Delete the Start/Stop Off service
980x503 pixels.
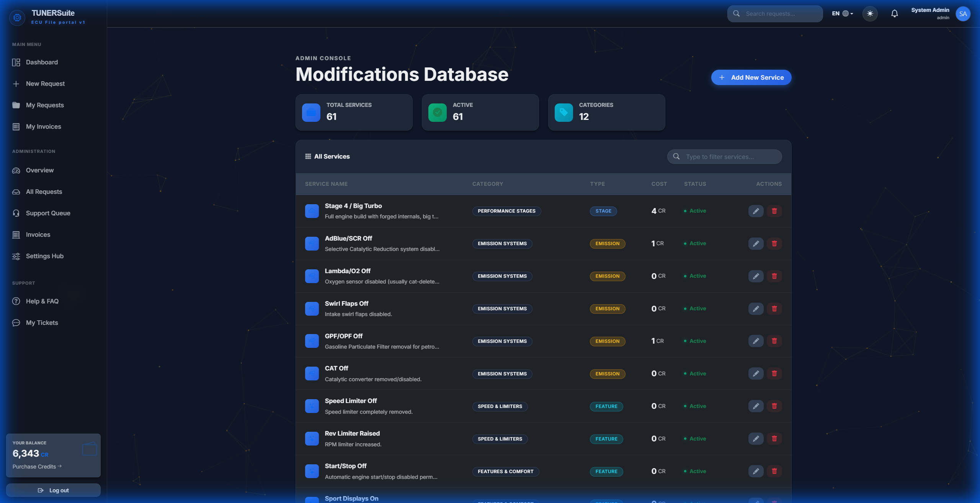coord(774,471)
